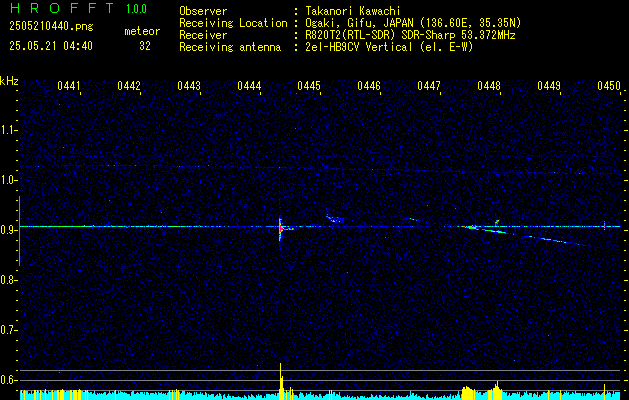
Task: Click the 1.1 kHz axis label
Action: 8,130
